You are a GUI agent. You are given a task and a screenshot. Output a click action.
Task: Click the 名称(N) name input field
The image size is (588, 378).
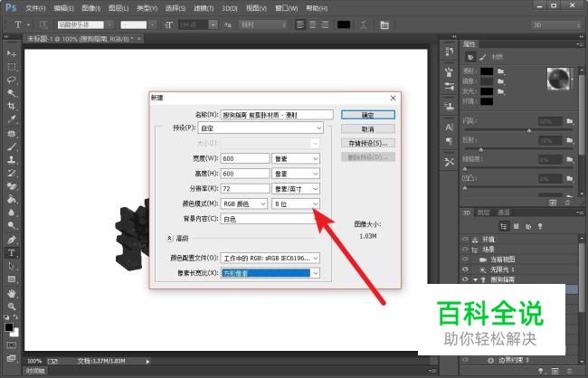277,115
